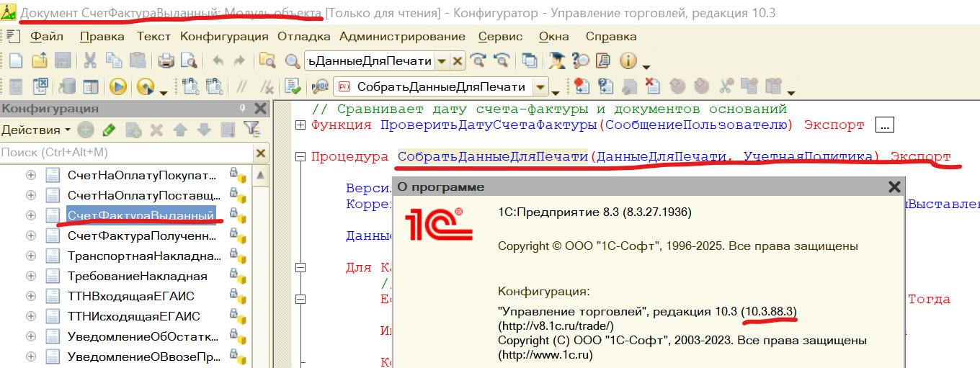Screen dimensions: 980x368
Task: Open a file via the folder icon
Action: [39, 61]
